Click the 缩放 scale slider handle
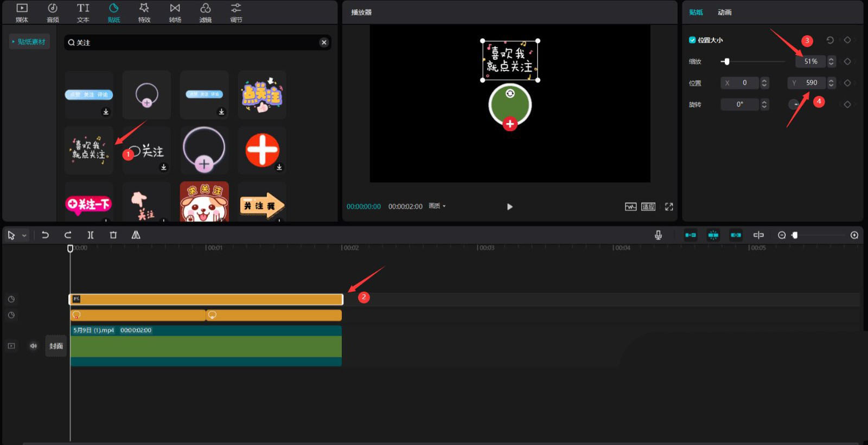Image resolution: width=868 pixels, height=445 pixels. tap(726, 62)
